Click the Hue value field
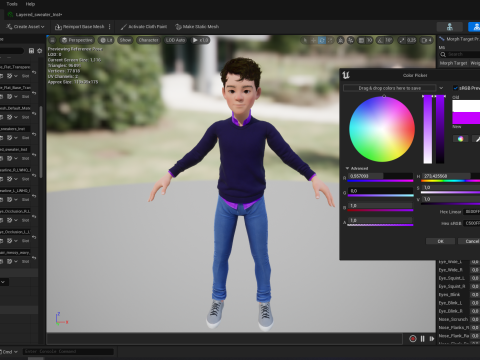Viewport: 480px width, 360px height. pyautogui.click(x=451, y=176)
